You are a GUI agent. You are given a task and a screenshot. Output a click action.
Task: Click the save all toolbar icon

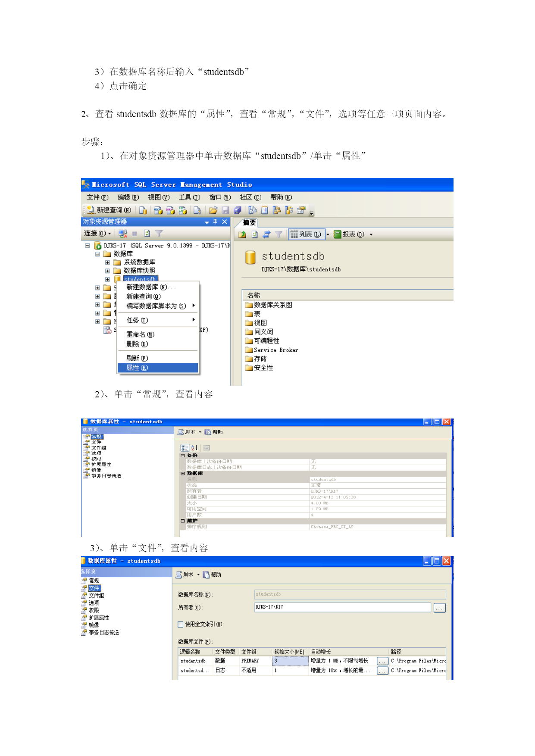[x=237, y=210]
